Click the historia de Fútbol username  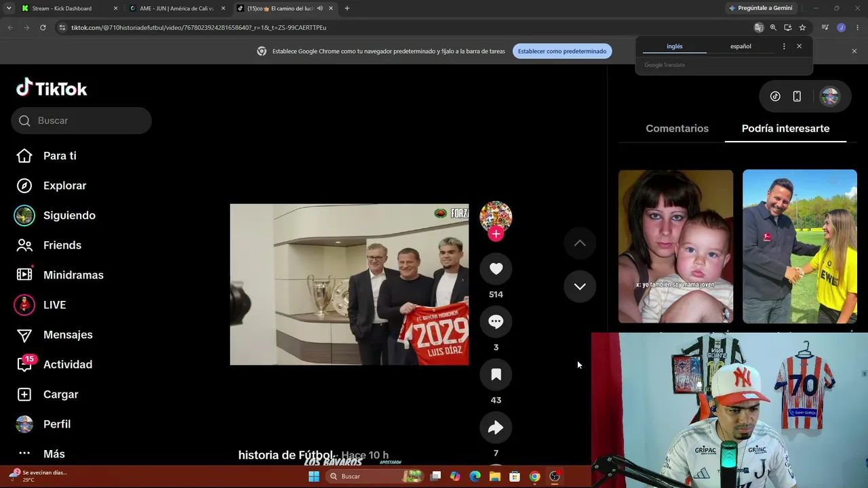[285, 455]
